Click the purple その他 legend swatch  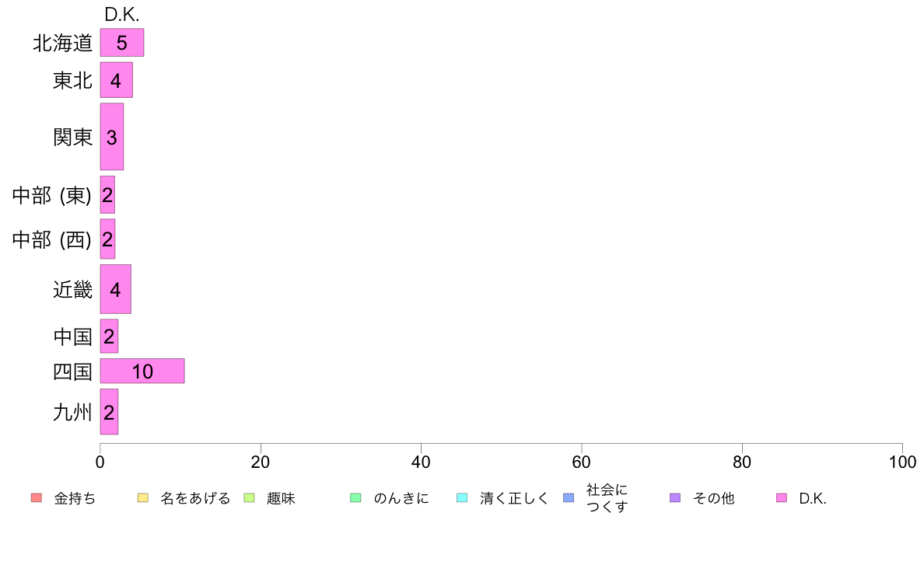pyautogui.click(x=675, y=497)
